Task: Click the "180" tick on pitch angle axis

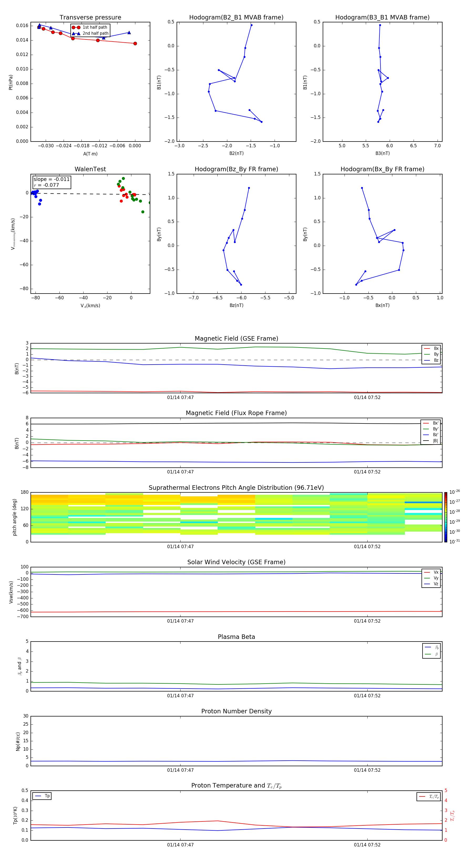Action: click(x=25, y=492)
